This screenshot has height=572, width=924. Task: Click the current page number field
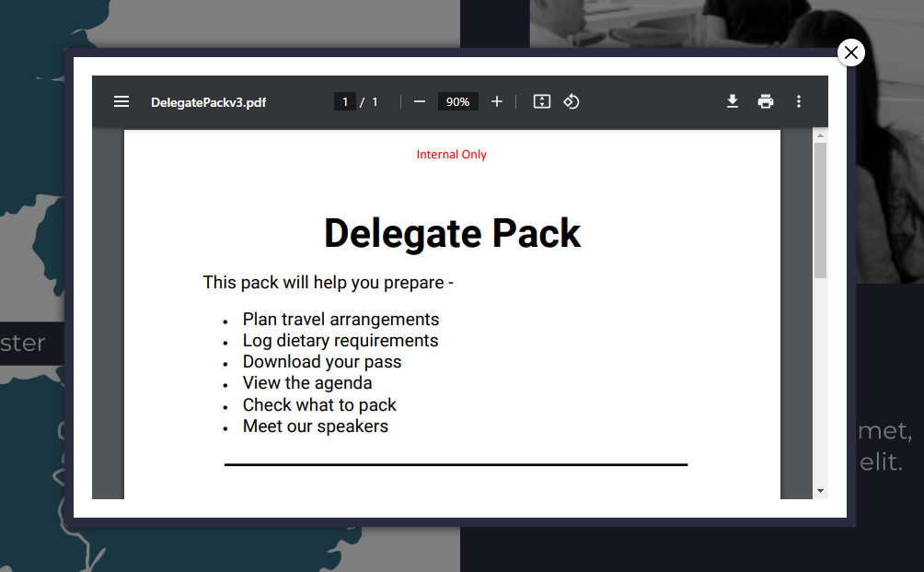click(345, 101)
